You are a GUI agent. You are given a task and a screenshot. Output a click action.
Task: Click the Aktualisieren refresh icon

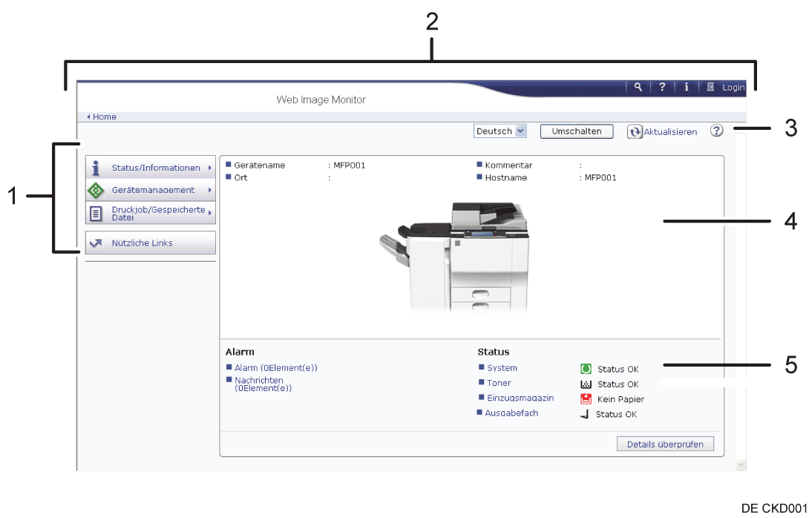pyautogui.click(x=635, y=131)
